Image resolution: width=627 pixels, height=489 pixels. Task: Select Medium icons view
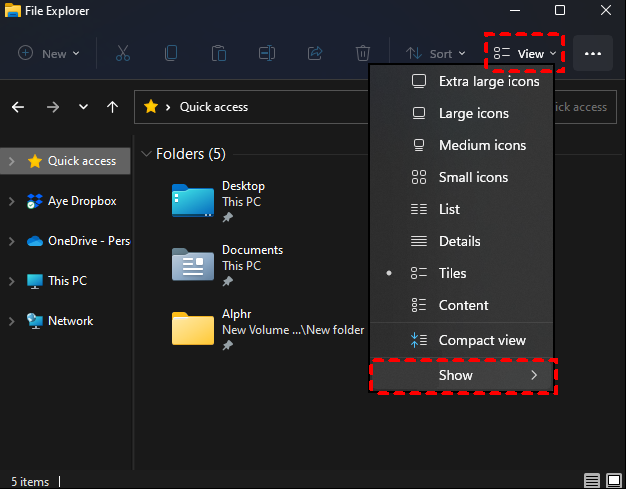pos(461,145)
